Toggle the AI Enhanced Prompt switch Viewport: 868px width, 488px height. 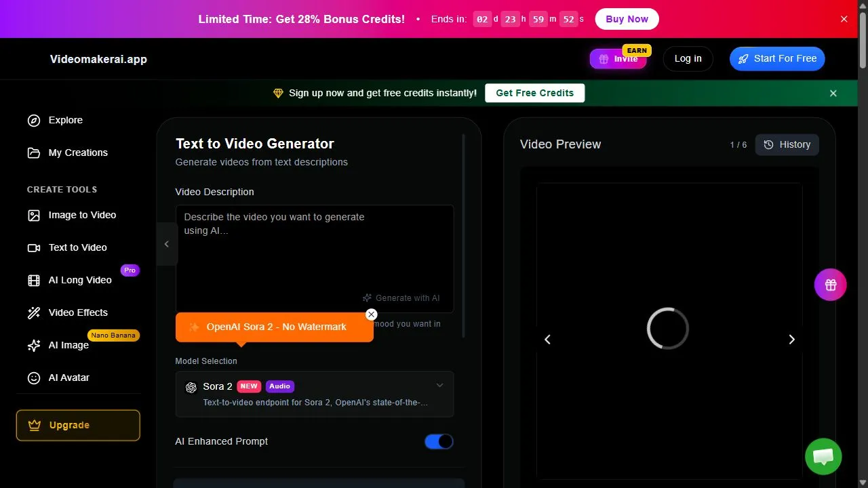[439, 441]
